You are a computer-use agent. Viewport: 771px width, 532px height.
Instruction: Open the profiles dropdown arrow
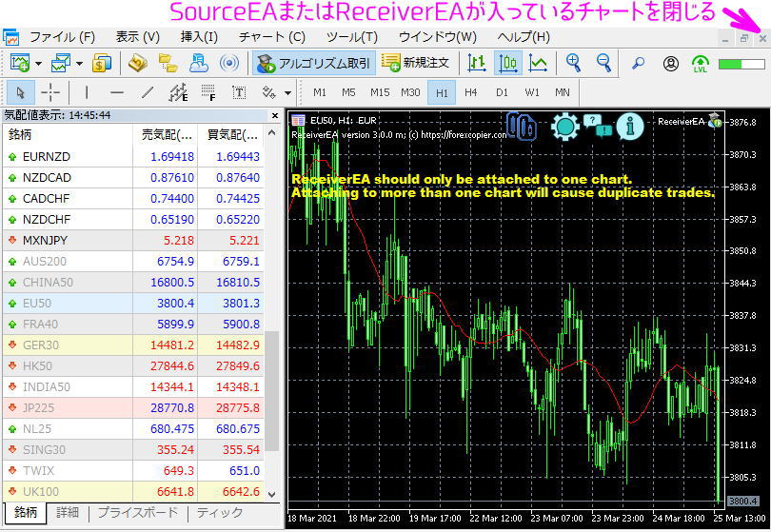coord(80,64)
